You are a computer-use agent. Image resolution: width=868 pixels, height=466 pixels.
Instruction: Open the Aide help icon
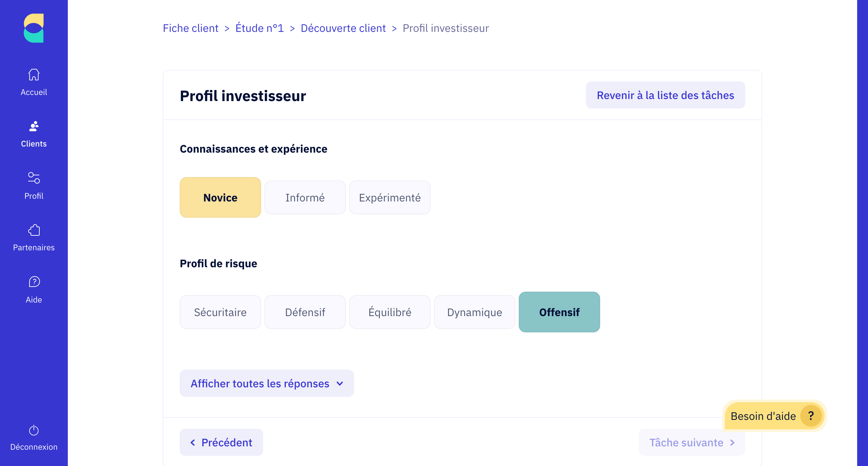click(x=34, y=282)
